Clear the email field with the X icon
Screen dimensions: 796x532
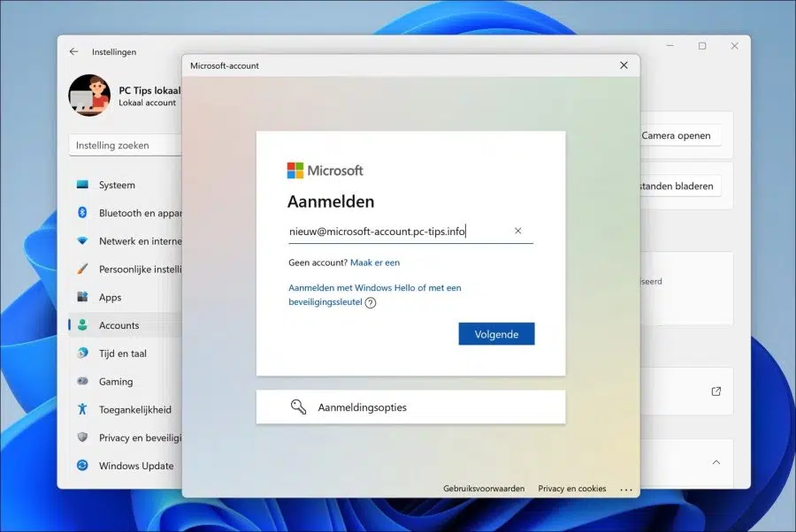[517, 231]
